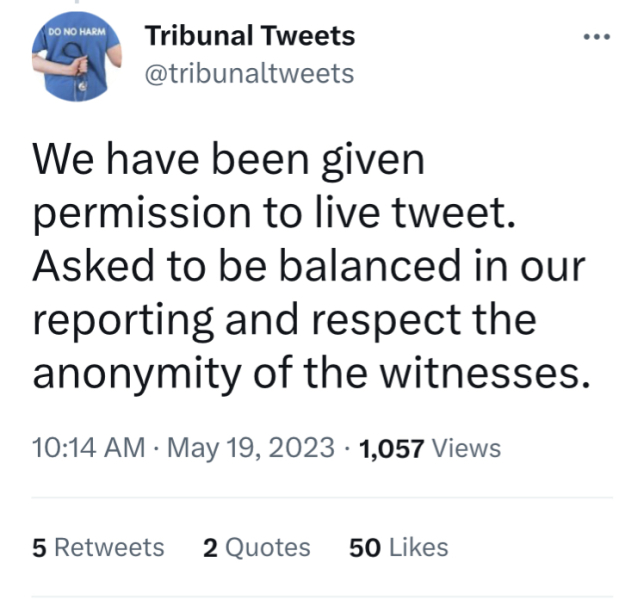Click the stethoscope in the profile picture
This screenshot has height=600, width=619.
(77, 71)
